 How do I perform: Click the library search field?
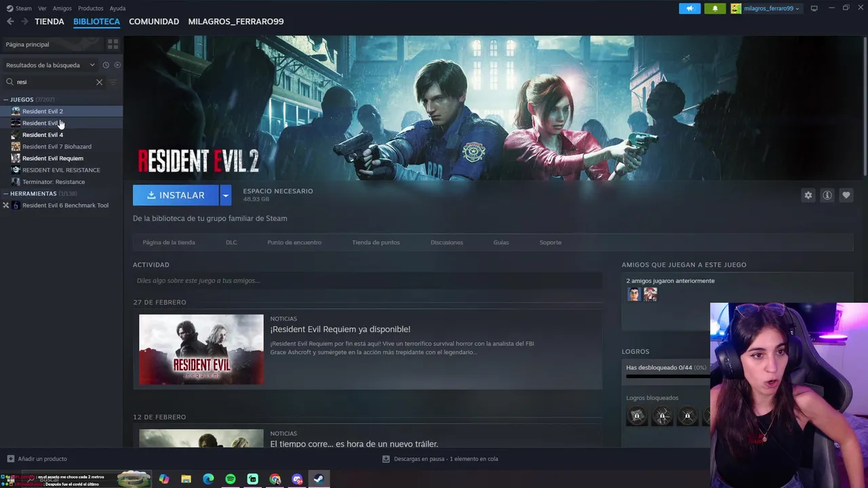point(54,82)
